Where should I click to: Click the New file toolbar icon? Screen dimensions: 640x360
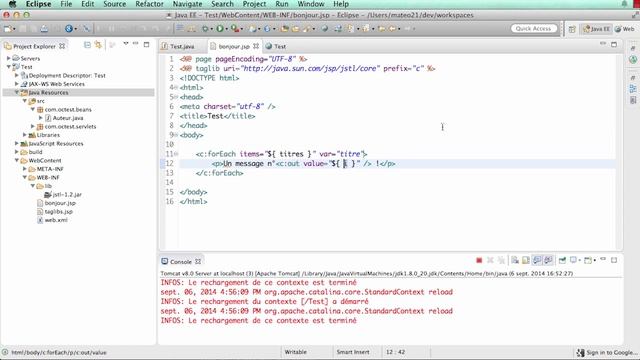tap(7, 29)
